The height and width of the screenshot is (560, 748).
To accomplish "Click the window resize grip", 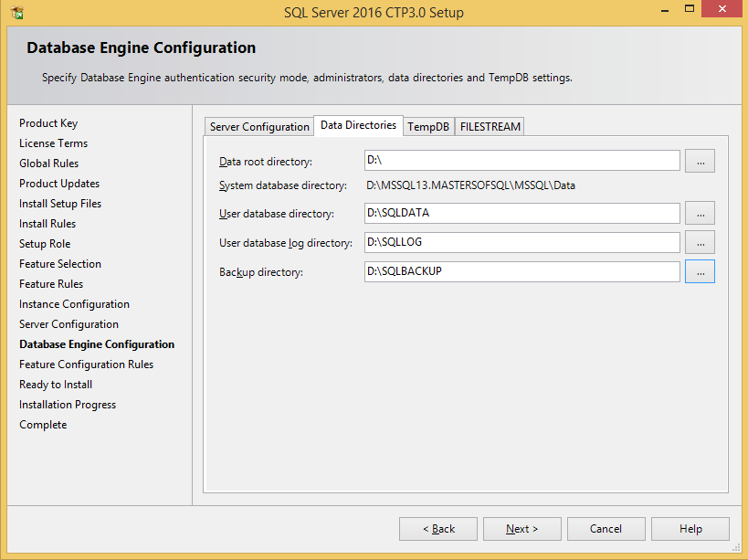I will pos(736,548).
